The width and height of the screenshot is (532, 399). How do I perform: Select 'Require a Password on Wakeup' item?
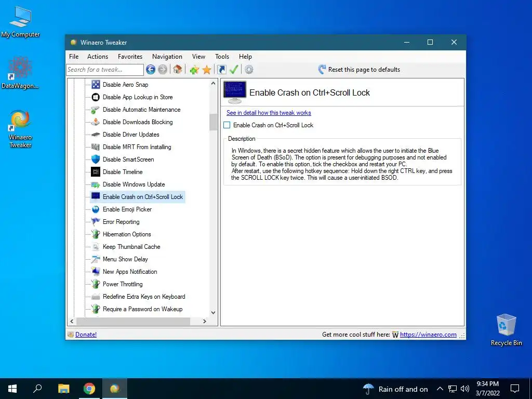[142, 309]
